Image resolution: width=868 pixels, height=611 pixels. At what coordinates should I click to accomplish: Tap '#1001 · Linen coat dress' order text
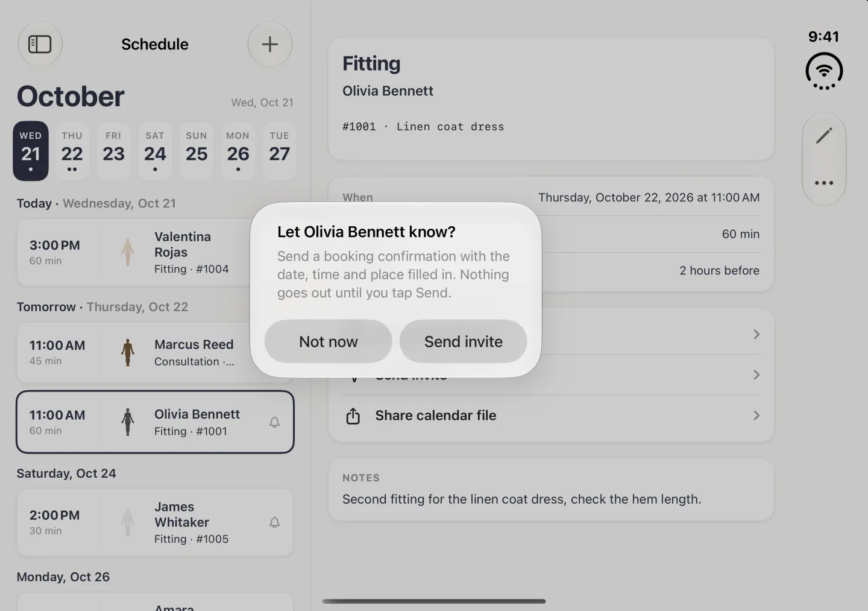(x=423, y=127)
